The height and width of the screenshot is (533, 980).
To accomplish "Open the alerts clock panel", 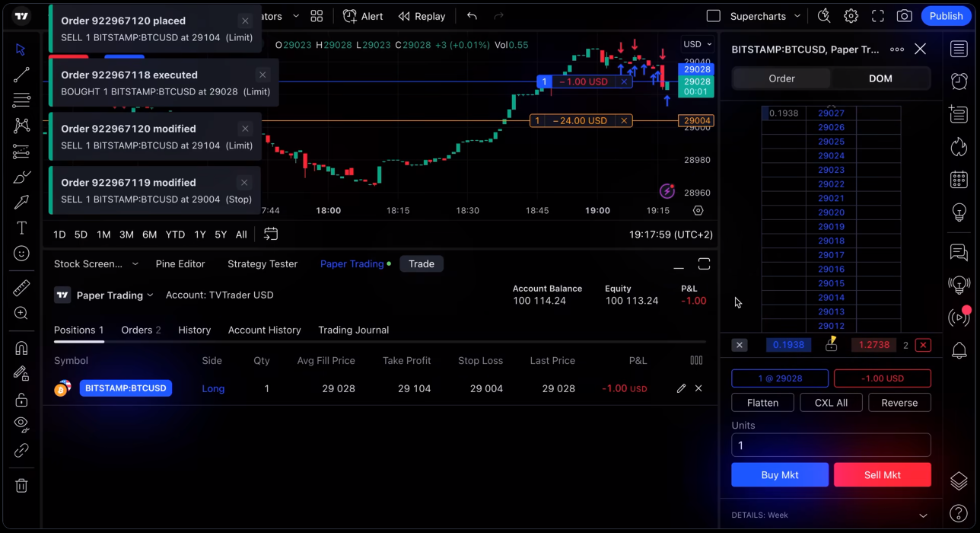I will click(x=959, y=81).
